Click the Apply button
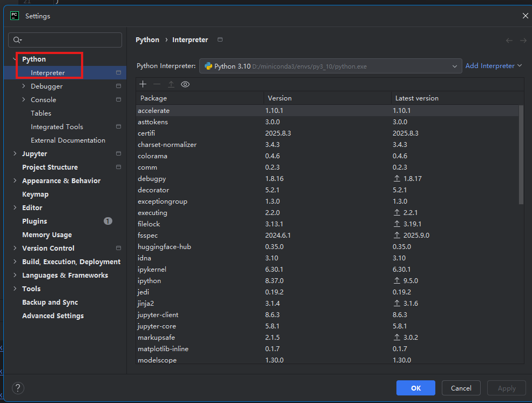The image size is (532, 403). tap(507, 388)
